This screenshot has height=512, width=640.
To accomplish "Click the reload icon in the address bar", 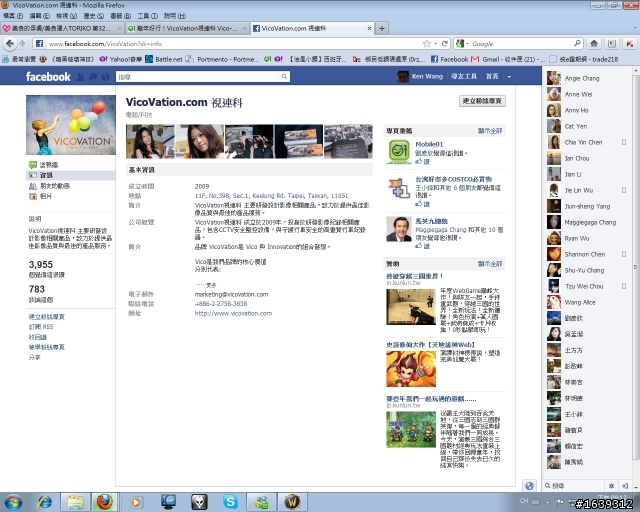I will point(444,43).
